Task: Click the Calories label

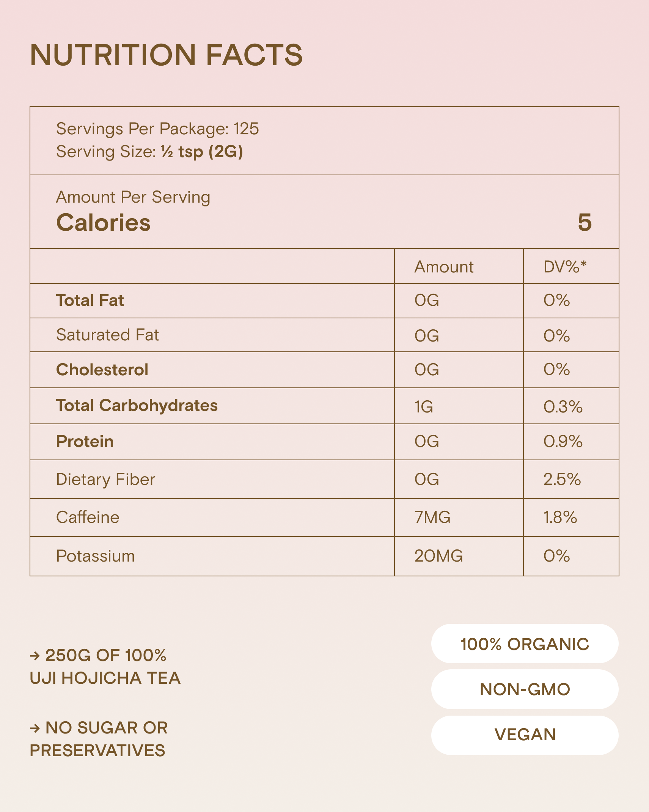Action: 103,222
